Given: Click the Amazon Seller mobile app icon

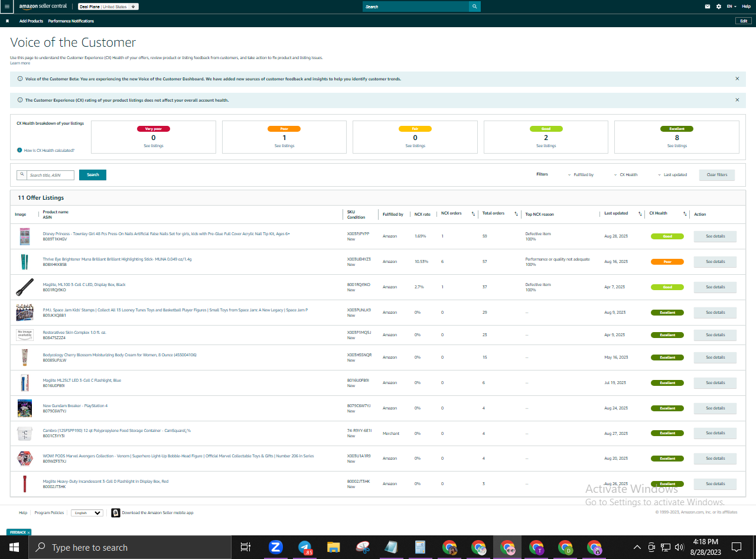Looking at the screenshot, I should [x=116, y=513].
